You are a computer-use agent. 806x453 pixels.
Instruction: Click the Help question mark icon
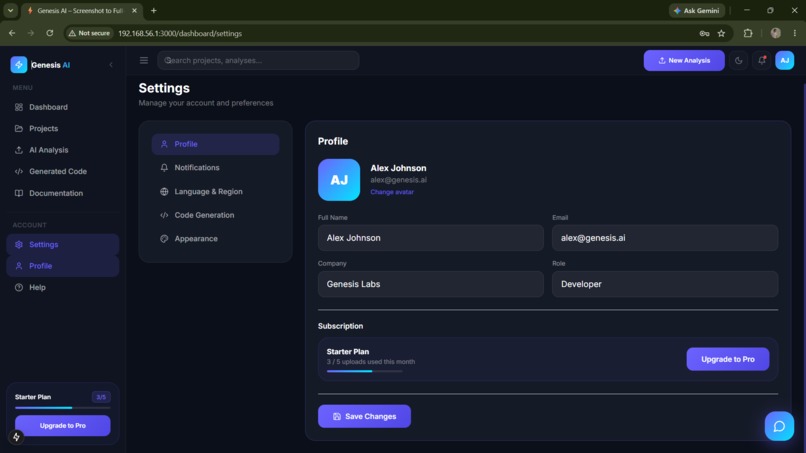pos(19,287)
